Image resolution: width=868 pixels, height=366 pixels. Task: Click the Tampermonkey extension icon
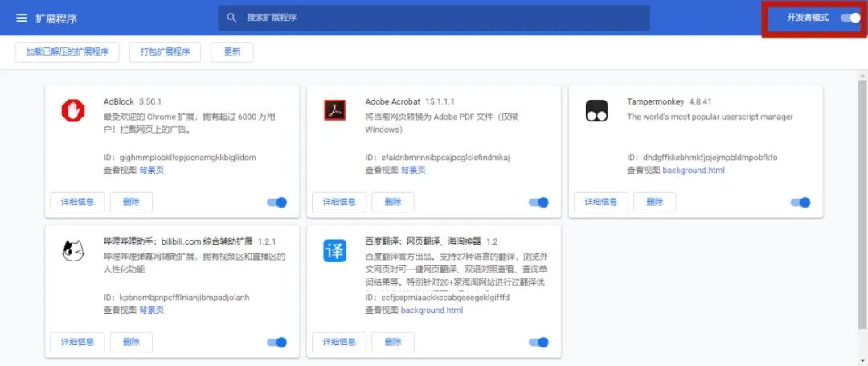click(x=596, y=111)
